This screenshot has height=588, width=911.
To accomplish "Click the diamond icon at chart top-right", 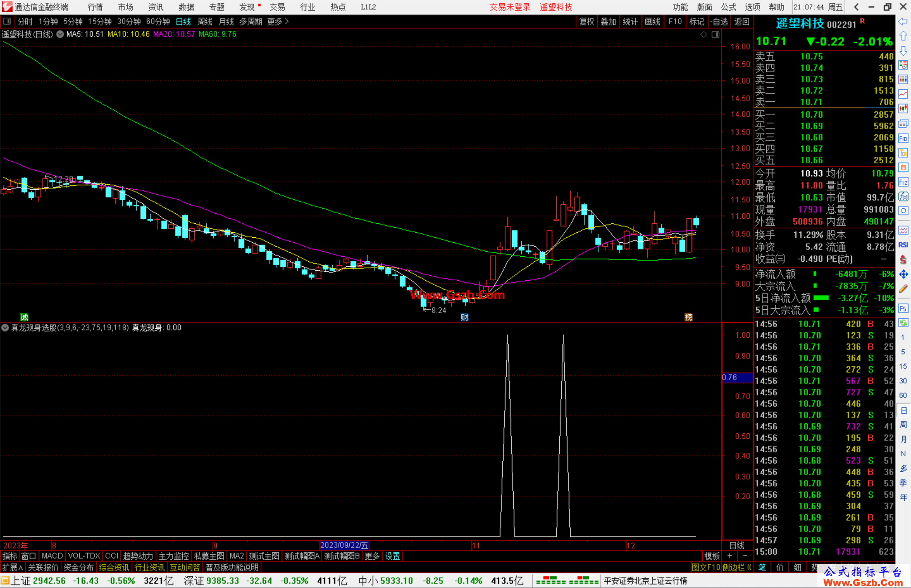I will pyautogui.click(x=703, y=35).
